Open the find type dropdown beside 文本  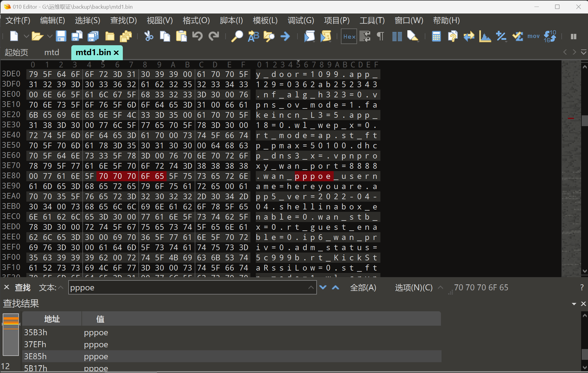point(61,288)
